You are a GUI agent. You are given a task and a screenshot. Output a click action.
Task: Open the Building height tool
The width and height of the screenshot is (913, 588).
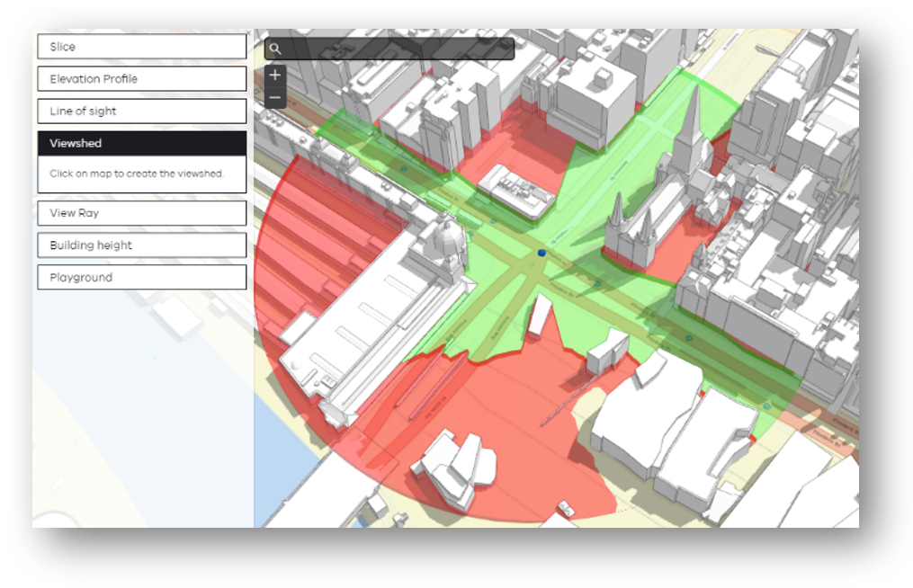[x=141, y=245]
